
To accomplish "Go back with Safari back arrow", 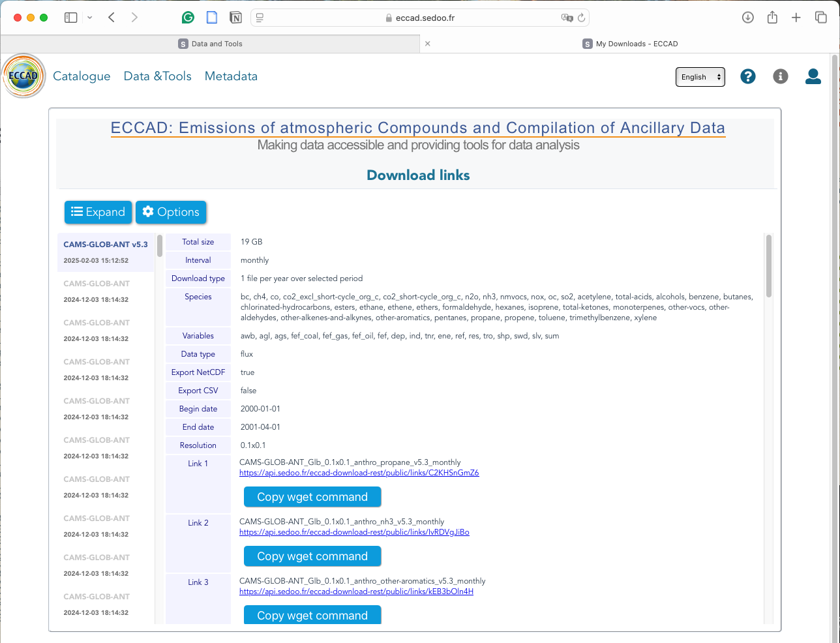I will pyautogui.click(x=112, y=18).
